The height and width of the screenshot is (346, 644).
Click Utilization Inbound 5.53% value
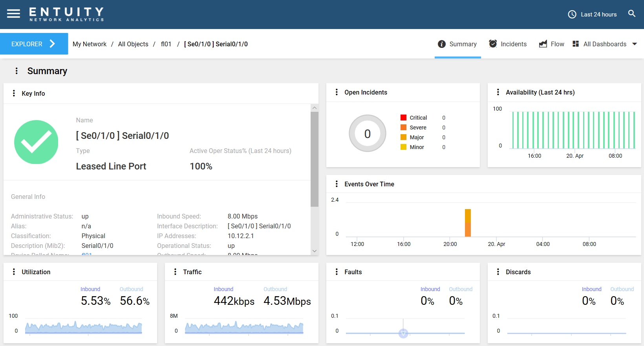pyautogui.click(x=96, y=301)
